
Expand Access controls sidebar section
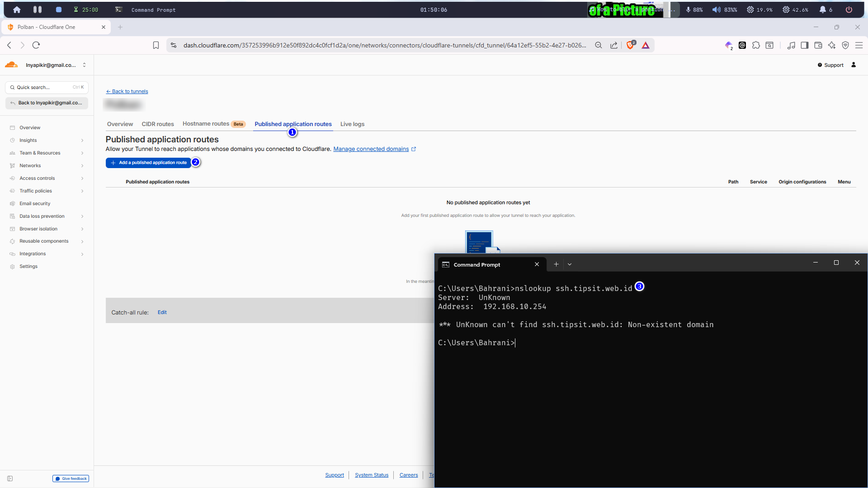click(82, 178)
